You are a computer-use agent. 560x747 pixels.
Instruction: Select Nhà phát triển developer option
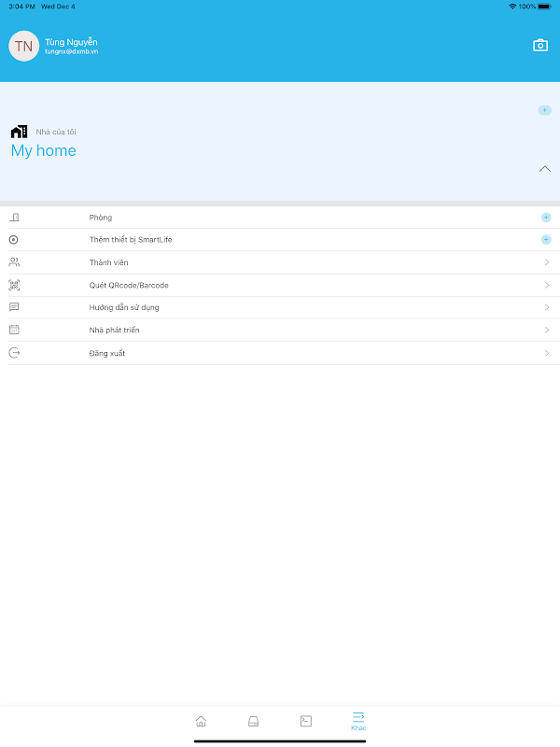pos(280,331)
